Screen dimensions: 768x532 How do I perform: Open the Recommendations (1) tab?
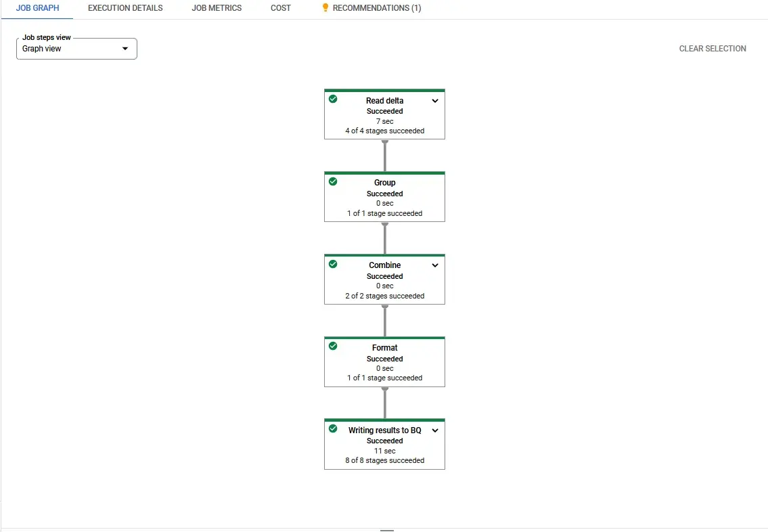[371, 8]
